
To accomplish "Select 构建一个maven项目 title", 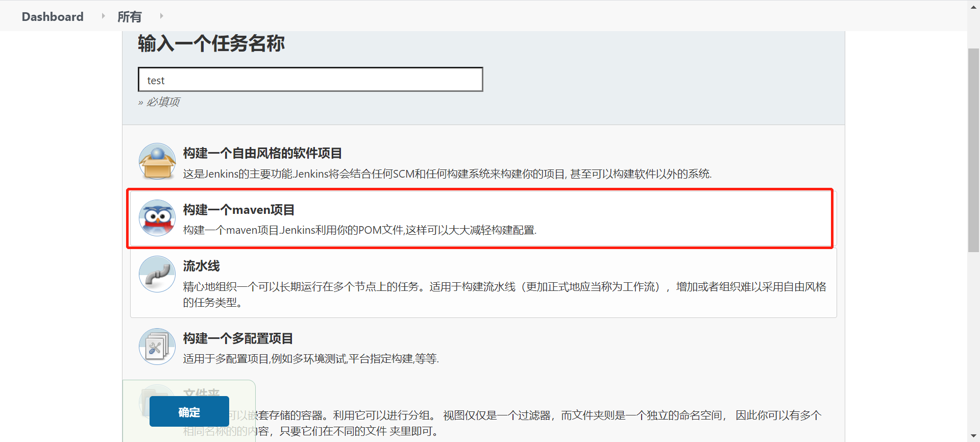I will 239,210.
